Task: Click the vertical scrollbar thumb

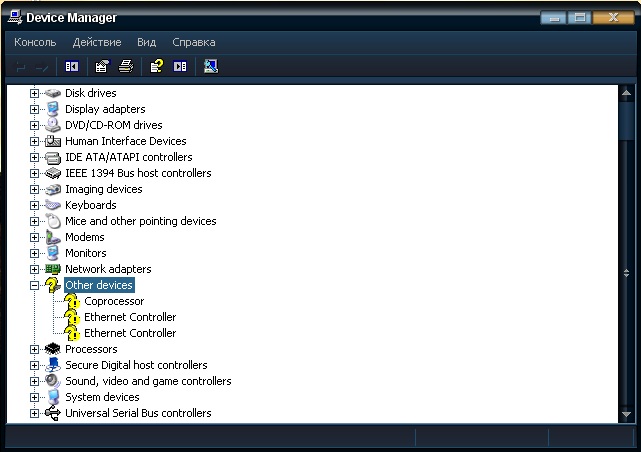Action: click(626, 121)
